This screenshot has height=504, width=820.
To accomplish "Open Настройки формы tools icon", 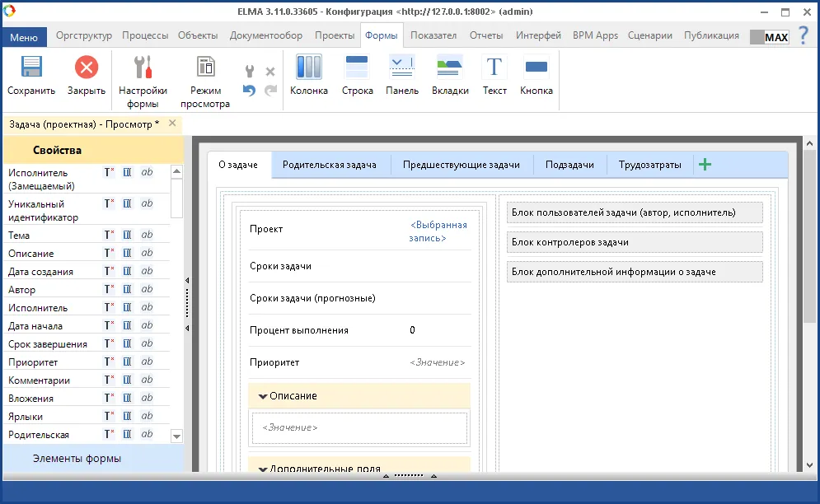I will 143,68.
